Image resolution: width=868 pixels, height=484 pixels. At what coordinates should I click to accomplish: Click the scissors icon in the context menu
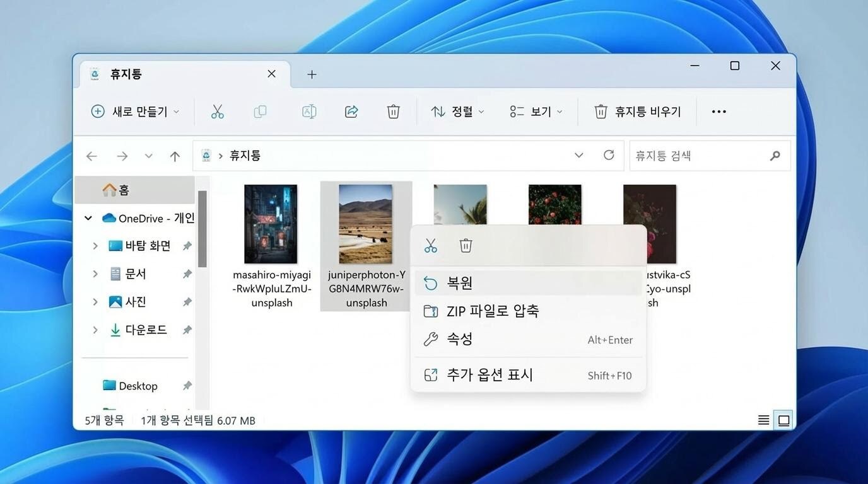coord(431,246)
